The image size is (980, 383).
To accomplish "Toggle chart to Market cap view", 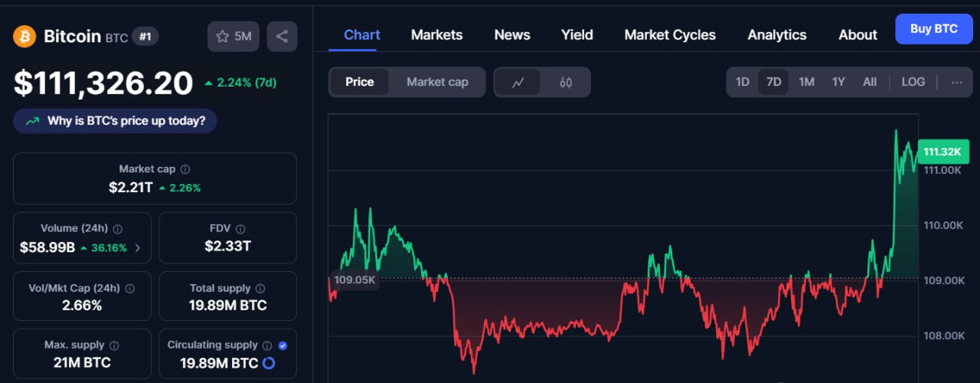I will point(437,82).
